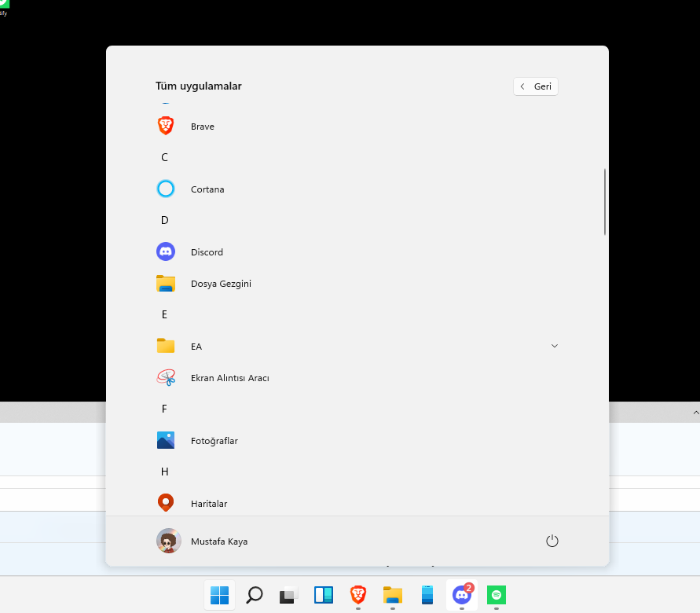The height and width of the screenshot is (613, 700).
Task: Select the D letter header
Action: pos(165,220)
